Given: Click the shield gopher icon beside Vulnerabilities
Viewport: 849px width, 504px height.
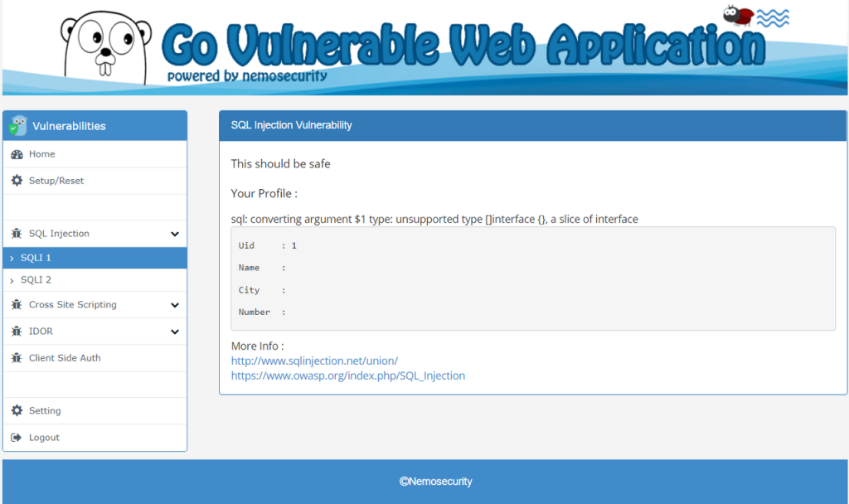Looking at the screenshot, I should point(18,126).
